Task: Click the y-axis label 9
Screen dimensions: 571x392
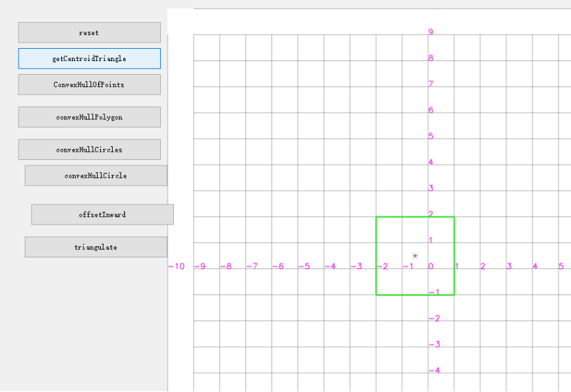Action: tap(431, 32)
